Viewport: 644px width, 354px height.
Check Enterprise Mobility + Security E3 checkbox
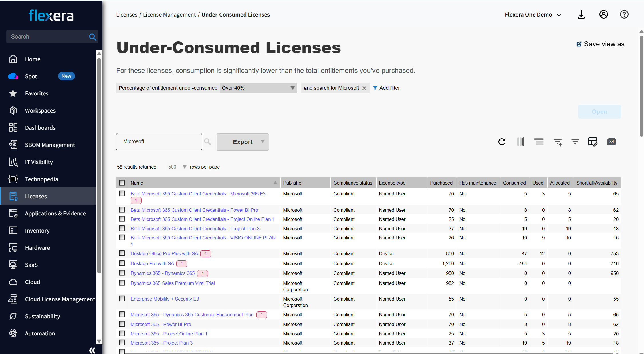pos(122,299)
